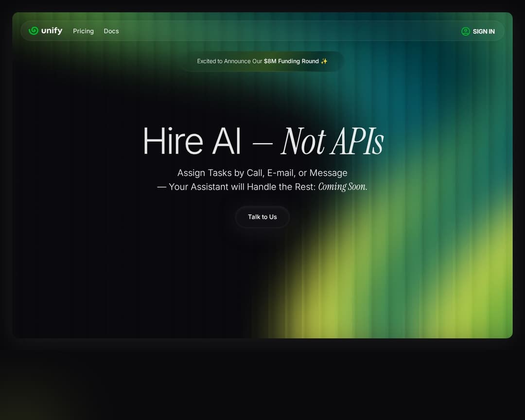Click the long dash between headline phrases
This screenshot has height=420, width=525.
[262, 143]
